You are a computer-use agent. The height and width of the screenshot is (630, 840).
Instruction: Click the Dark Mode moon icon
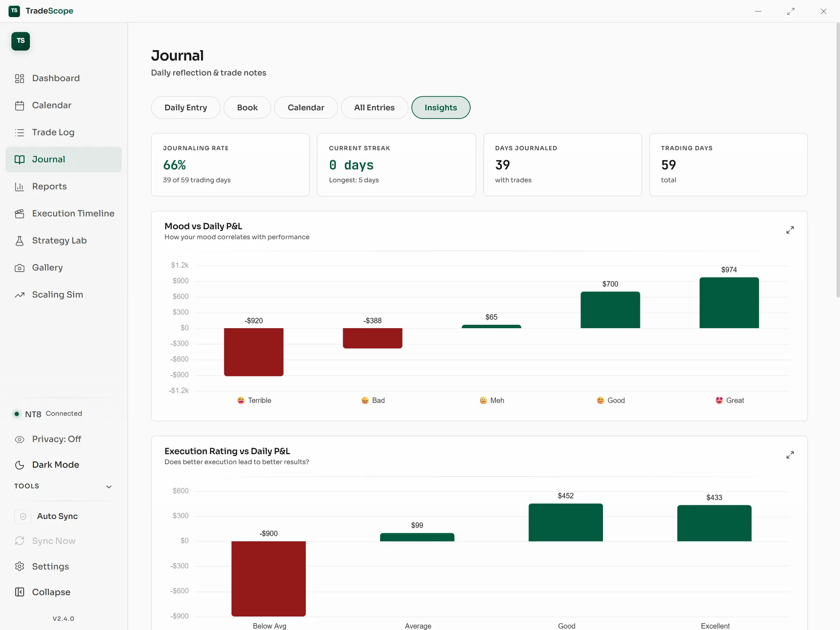click(x=19, y=465)
